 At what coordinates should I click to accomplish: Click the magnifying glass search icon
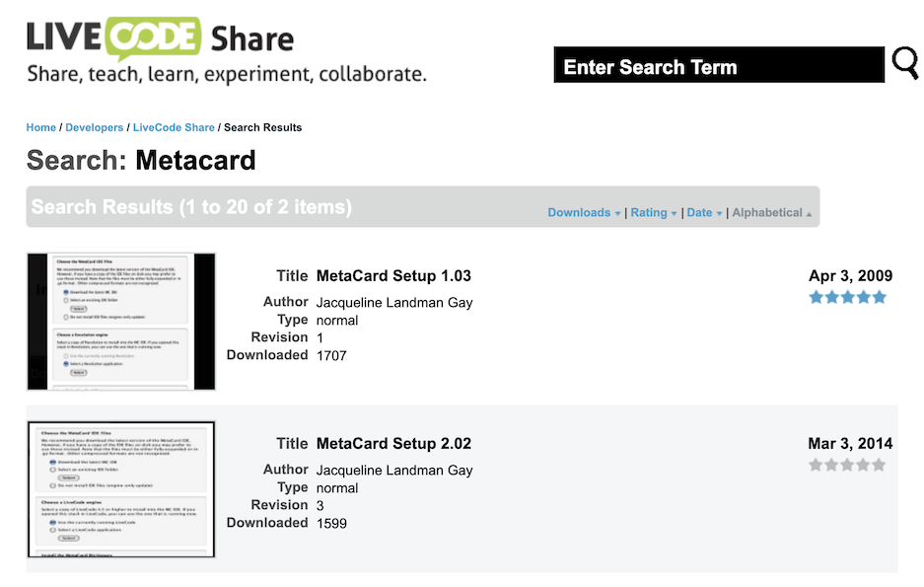click(904, 63)
